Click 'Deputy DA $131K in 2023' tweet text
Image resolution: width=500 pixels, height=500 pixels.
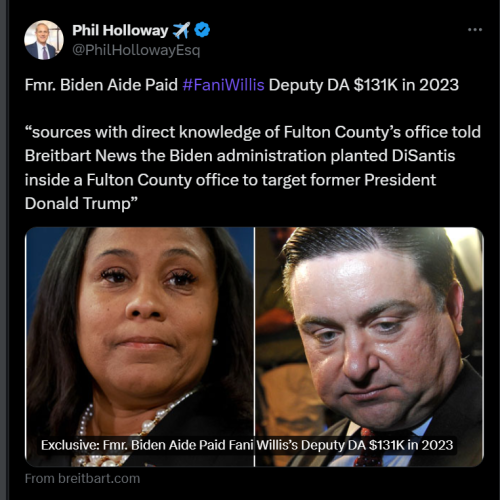click(364, 85)
